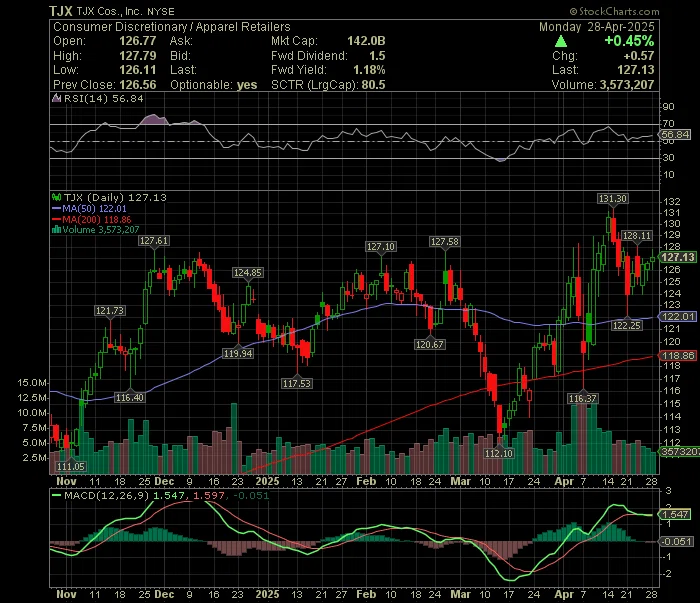
Task: Click the Mkt Cap value 142.0B
Action: (366, 41)
